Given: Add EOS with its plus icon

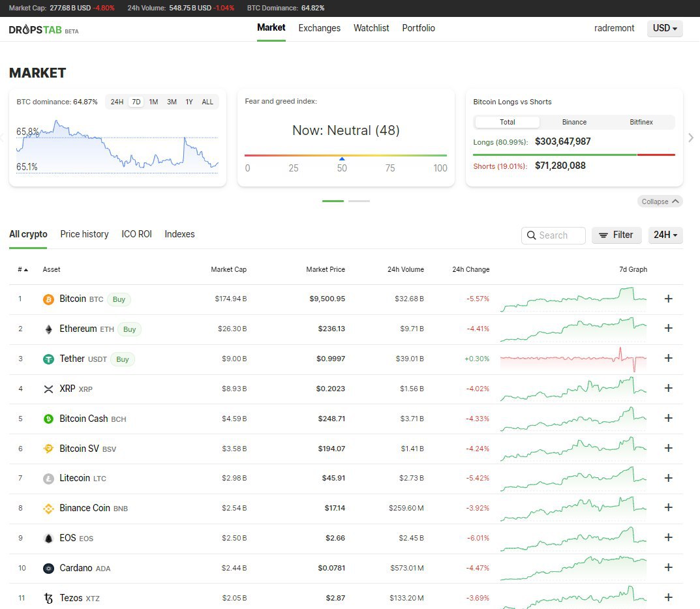Looking at the screenshot, I should click(x=668, y=537).
